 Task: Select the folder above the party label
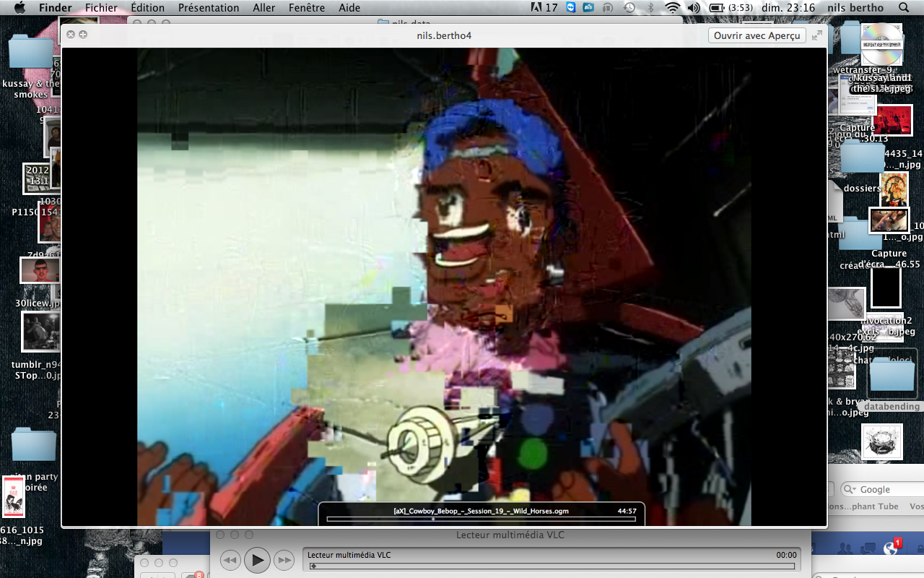click(33, 444)
